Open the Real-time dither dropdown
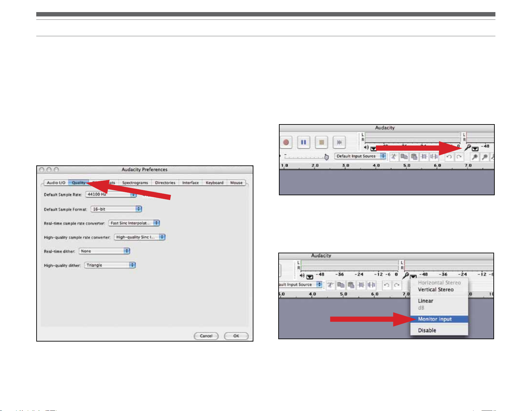The height and width of the screenshot is (411, 532). click(x=104, y=251)
